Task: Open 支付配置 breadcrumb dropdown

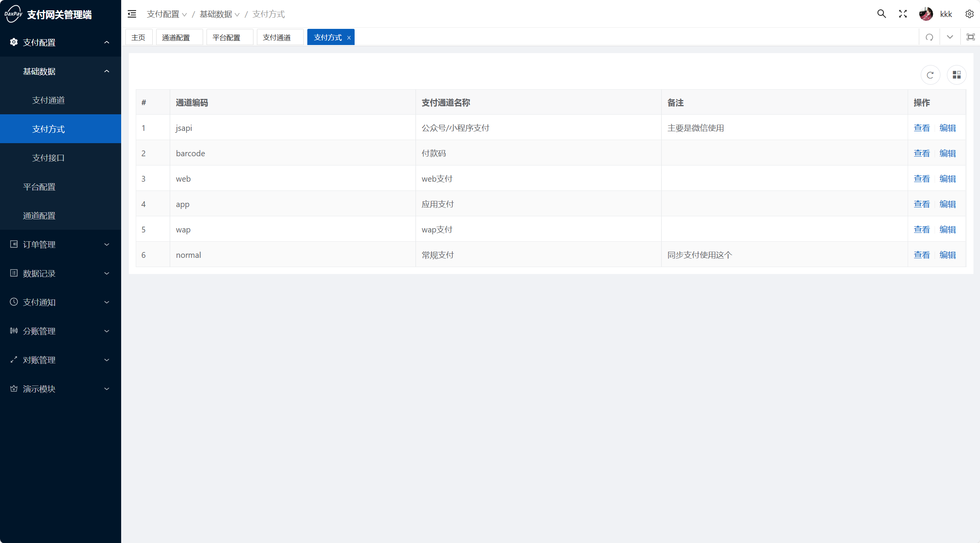Action: pyautogui.click(x=167, y=14)
